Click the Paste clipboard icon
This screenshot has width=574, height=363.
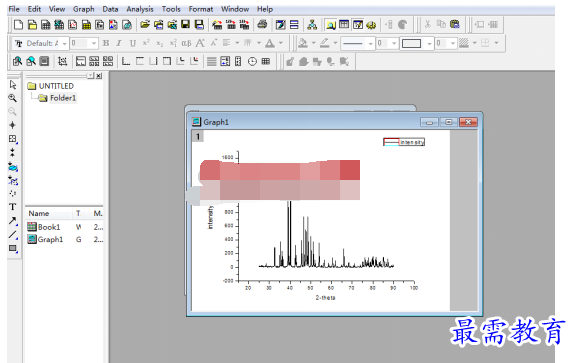coord(455,25)
